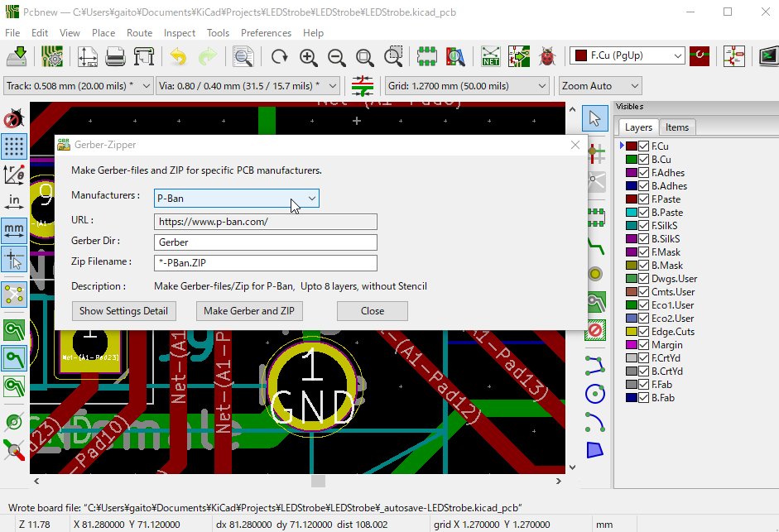Open the Track width dropdown

click(78, 86)
